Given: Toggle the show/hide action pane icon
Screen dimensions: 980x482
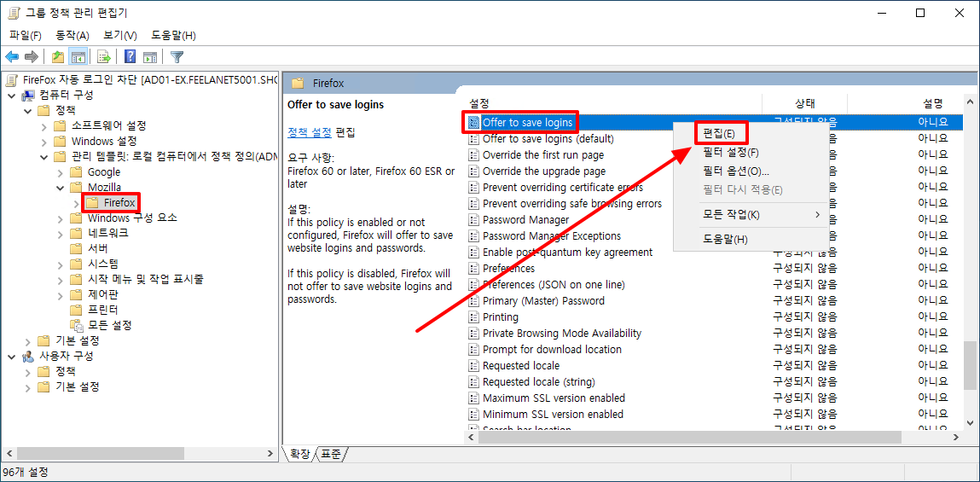Looking at the screenshot, I should point(150,57).
